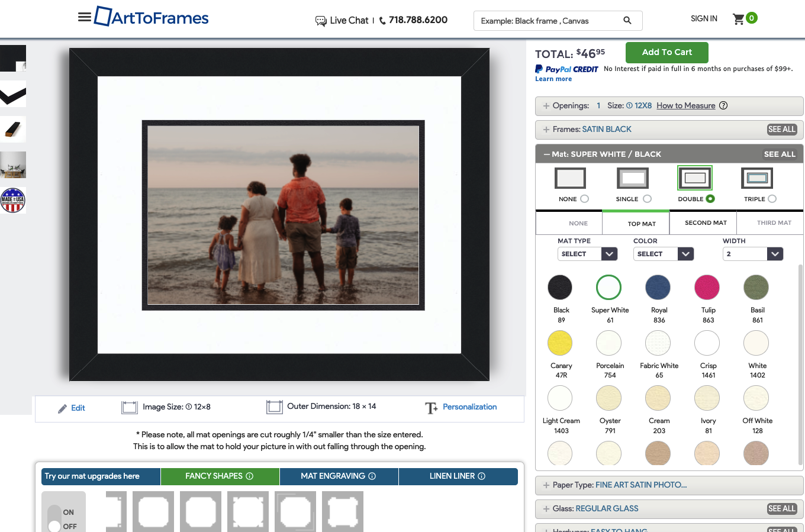
Task: Open the Fancy Shapes tab
Action: (x=220, y=476)
